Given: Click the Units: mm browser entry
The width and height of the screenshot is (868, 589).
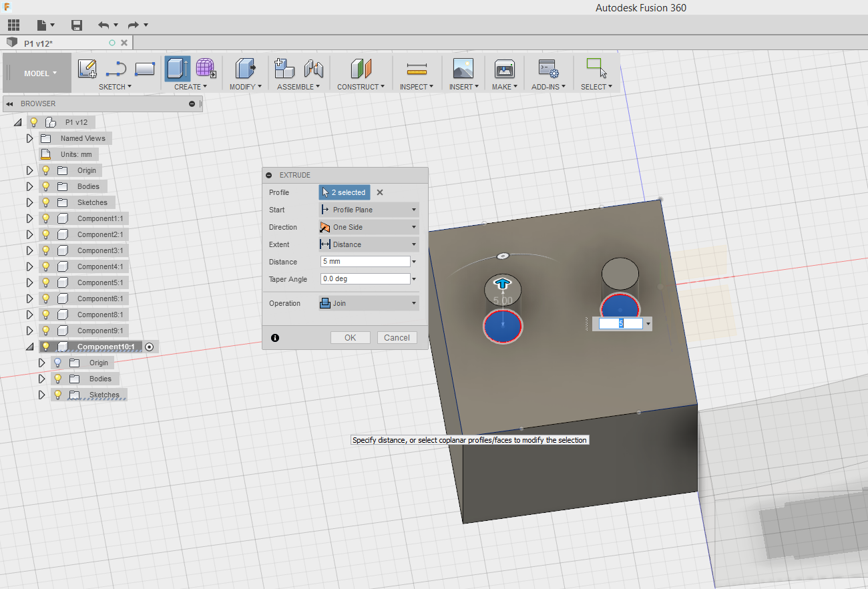Looking at the screenshot, I should [76, 154].
